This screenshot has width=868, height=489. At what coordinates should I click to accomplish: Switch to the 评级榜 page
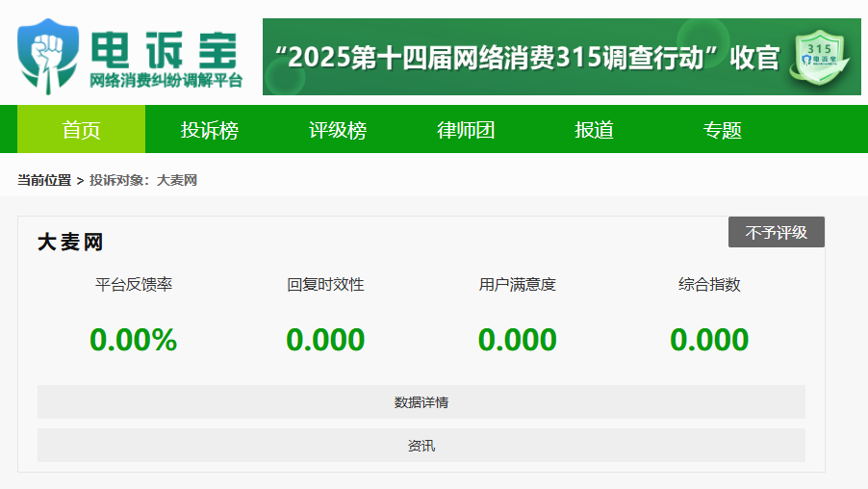click(x=338, y=130)
